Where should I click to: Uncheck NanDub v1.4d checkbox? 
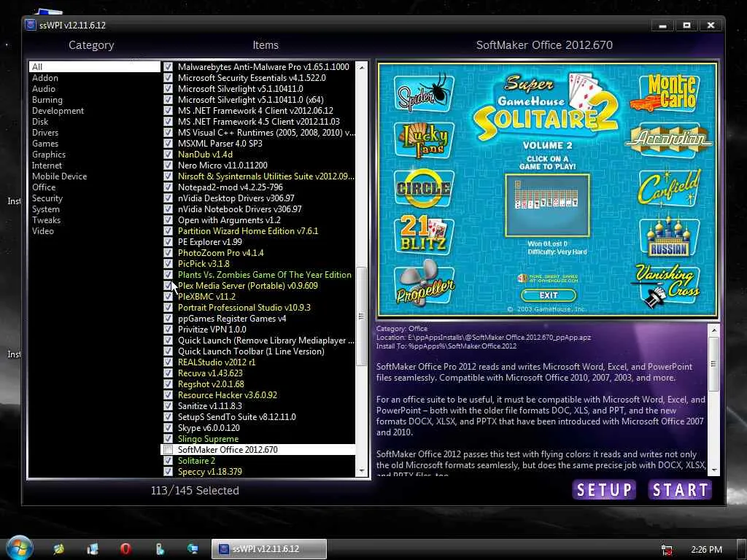pyautogui.click(x=168, y=155)
